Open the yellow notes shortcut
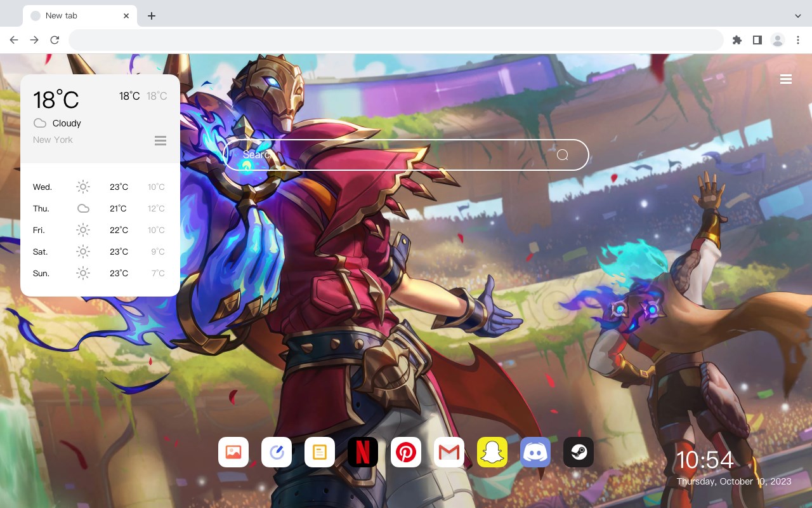Image resolution: width=812 pixels, height=508 pixels. tap(320, 452)
